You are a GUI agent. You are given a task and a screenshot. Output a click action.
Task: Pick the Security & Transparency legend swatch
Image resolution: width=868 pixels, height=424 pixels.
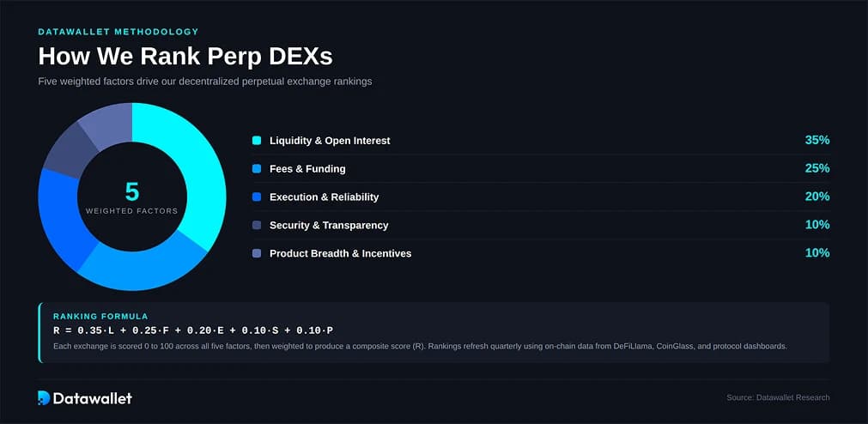257,225
